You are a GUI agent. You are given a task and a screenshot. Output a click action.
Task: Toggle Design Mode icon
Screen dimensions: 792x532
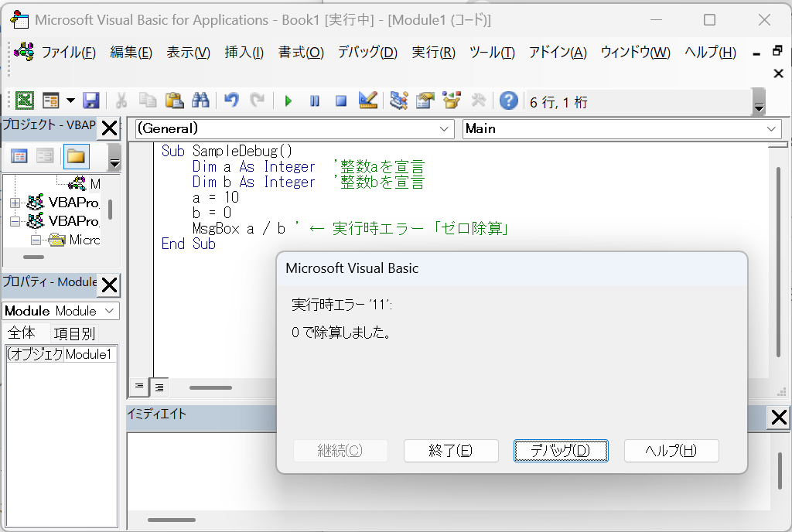tap(367, 101)
